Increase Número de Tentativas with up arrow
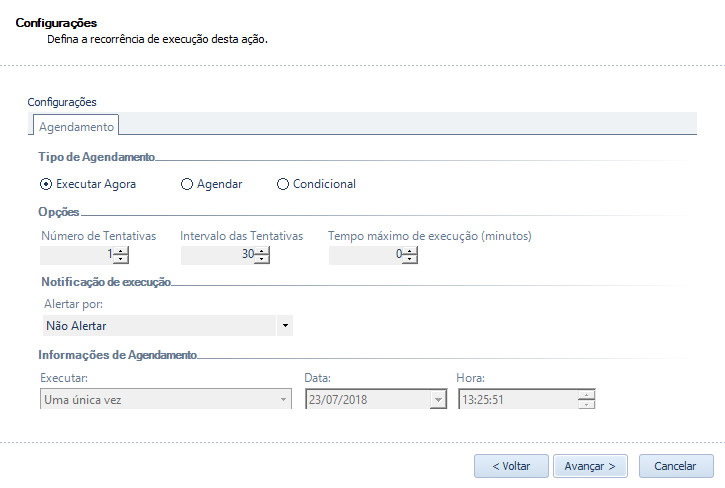725x488 pixels. coord(121,250)
